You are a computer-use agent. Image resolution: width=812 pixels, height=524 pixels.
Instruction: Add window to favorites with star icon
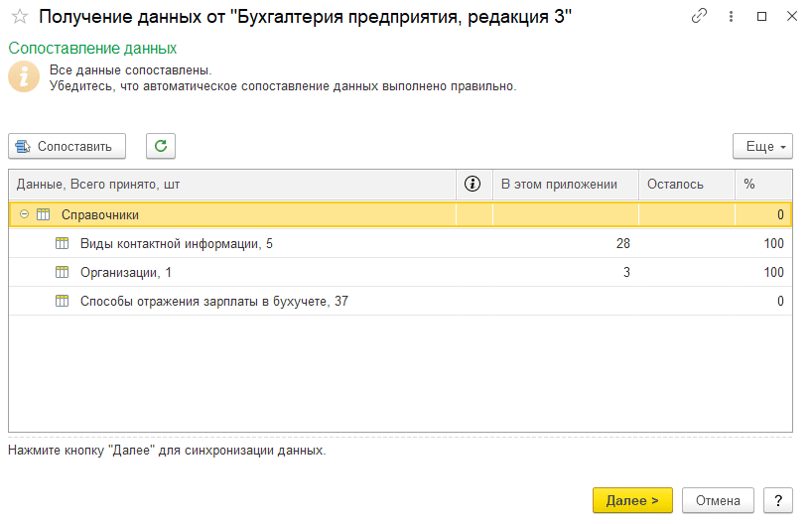tap(19, 16)
